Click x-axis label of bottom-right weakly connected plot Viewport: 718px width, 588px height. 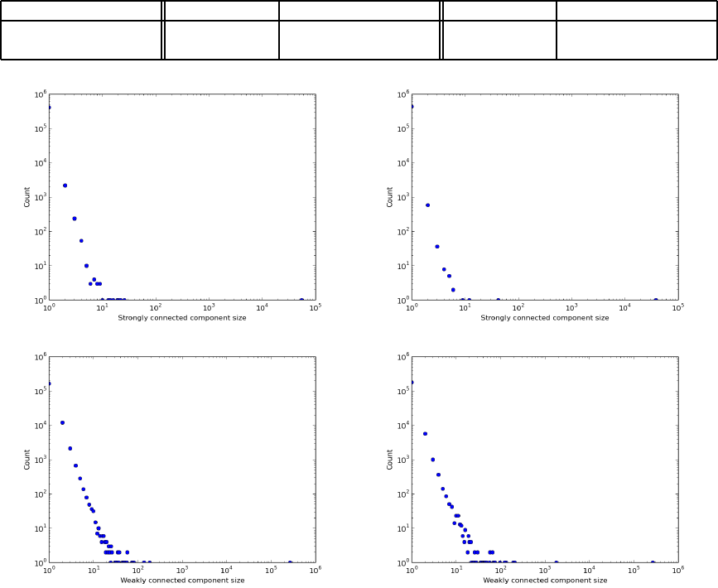click(545, 581)
